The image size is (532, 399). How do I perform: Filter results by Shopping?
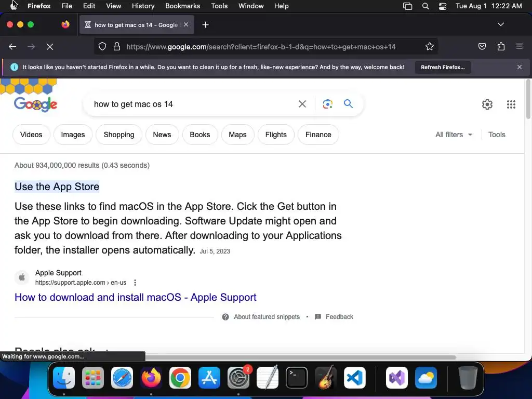point(119,135)
